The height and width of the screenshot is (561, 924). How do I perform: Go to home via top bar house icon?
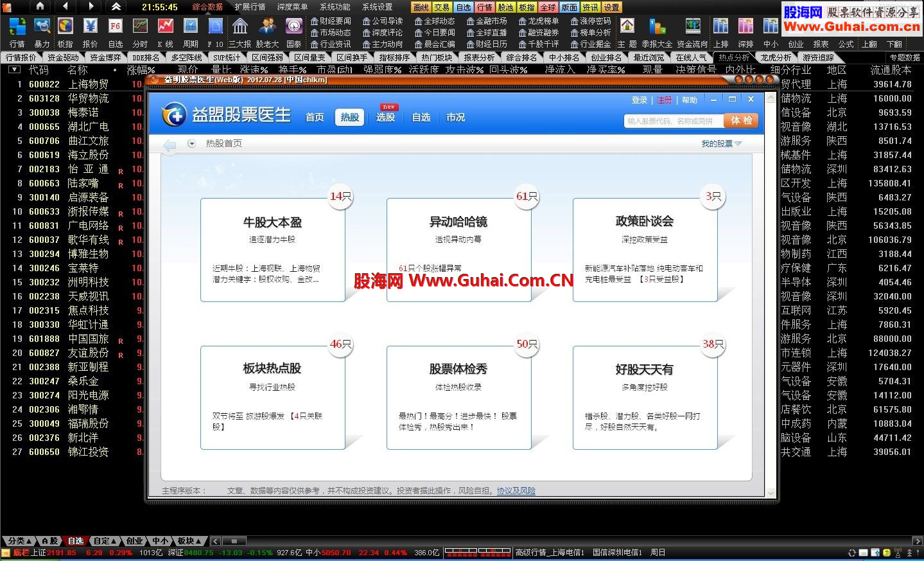click(x=40, y=6)
